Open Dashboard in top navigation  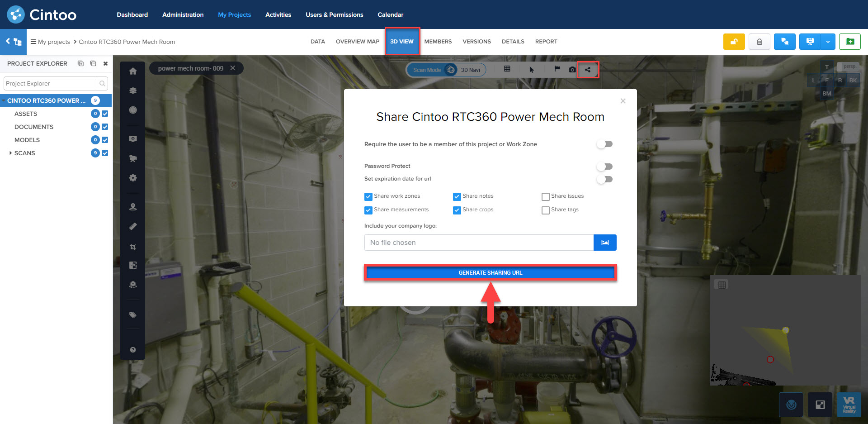click(132, 14)
